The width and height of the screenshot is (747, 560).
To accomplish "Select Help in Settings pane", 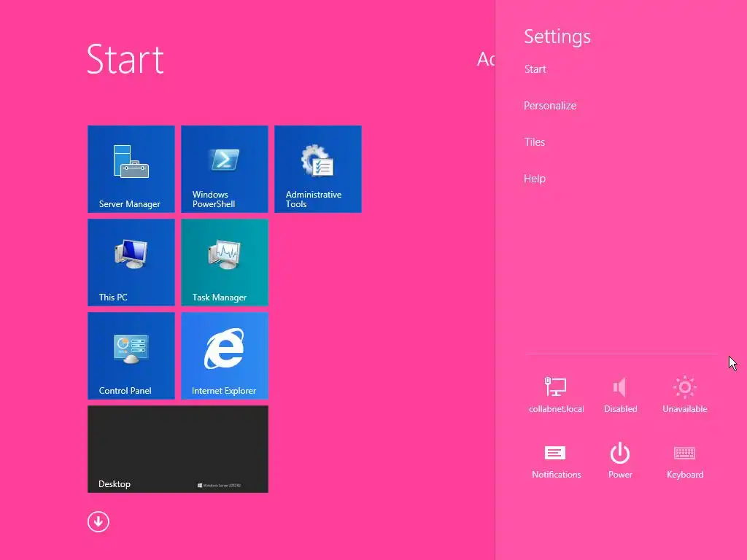I will (x=535, y=179).
